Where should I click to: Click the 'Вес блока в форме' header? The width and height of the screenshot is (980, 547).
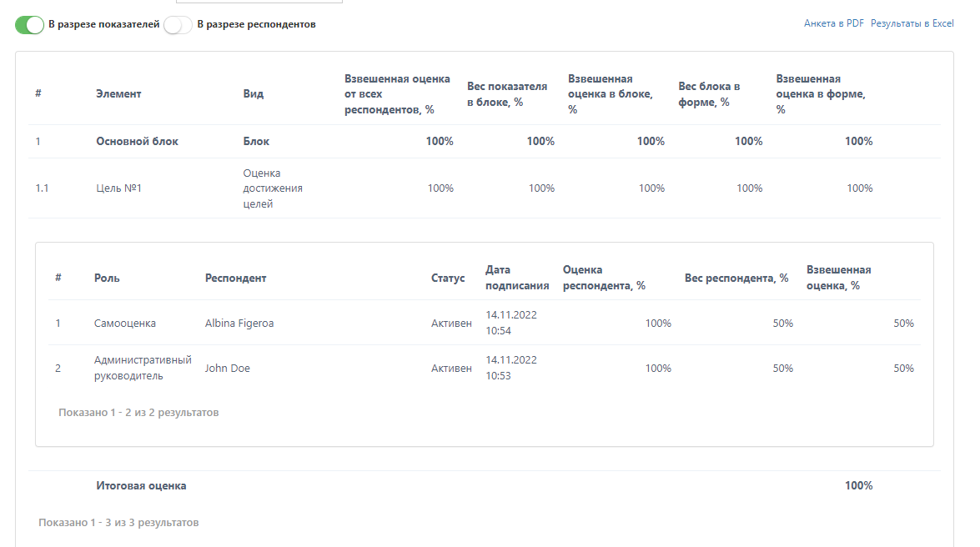[710, 93]
